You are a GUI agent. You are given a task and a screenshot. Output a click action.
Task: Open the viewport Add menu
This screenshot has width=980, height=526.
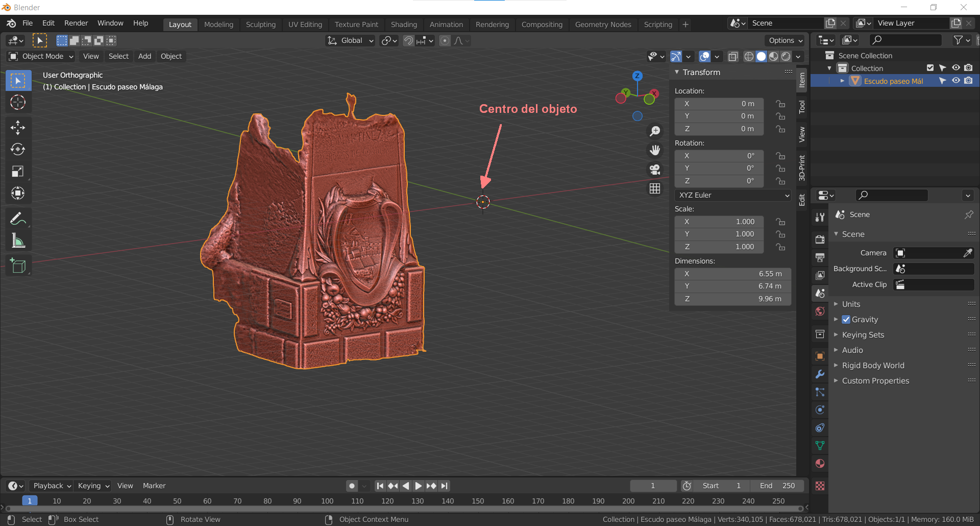(x=144, y=56)
